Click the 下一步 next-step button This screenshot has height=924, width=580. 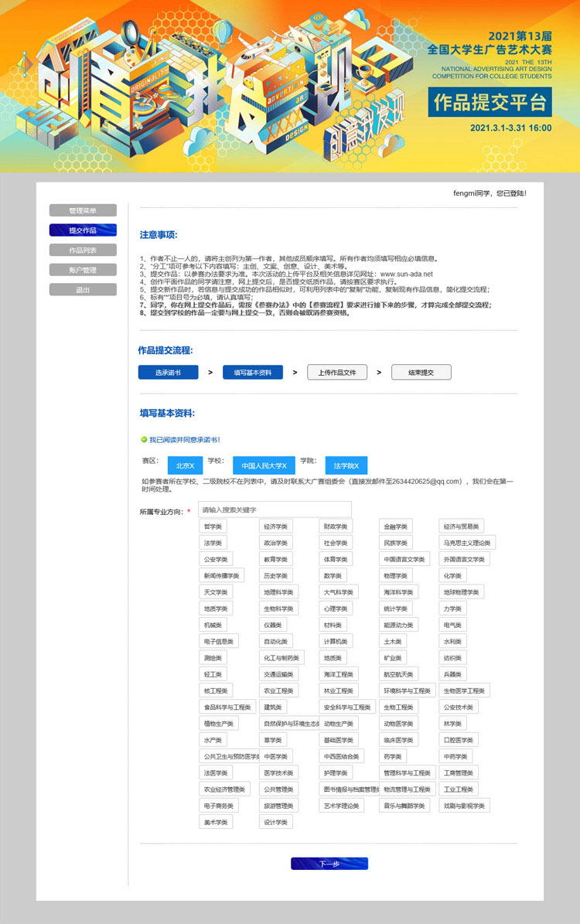click(x=329, y=864)
